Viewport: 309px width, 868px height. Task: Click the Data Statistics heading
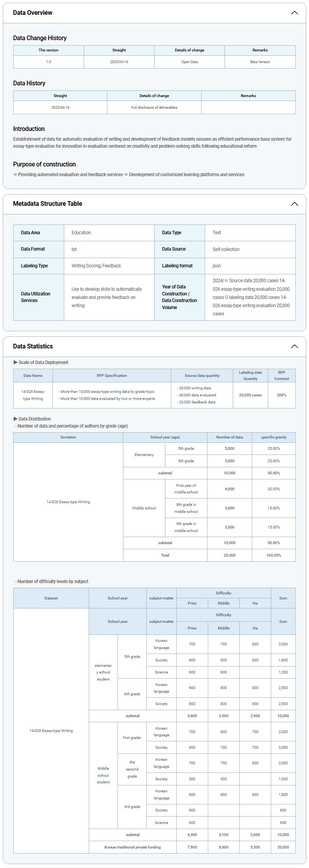pyautogui.click(x=33, y=346)
